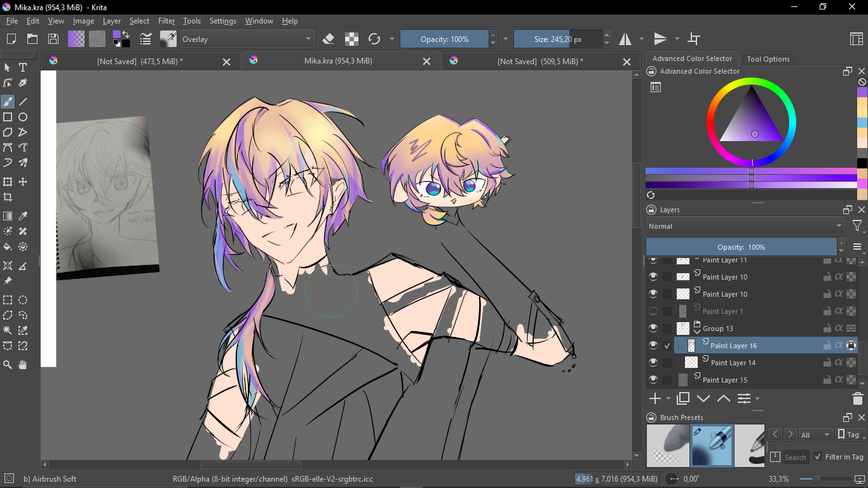Select Group 13 in the layers list
868x488 pixels.
(718, 329)
